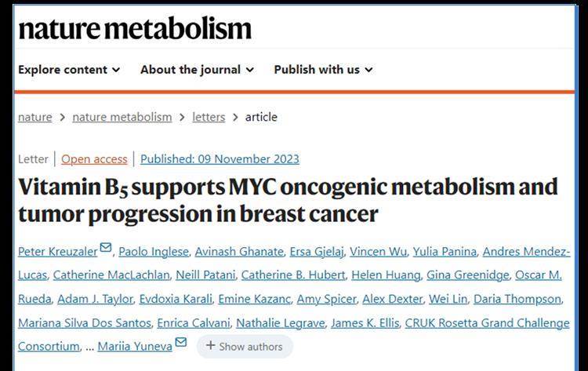Click the James K. Ellis author link

point(365,323)
